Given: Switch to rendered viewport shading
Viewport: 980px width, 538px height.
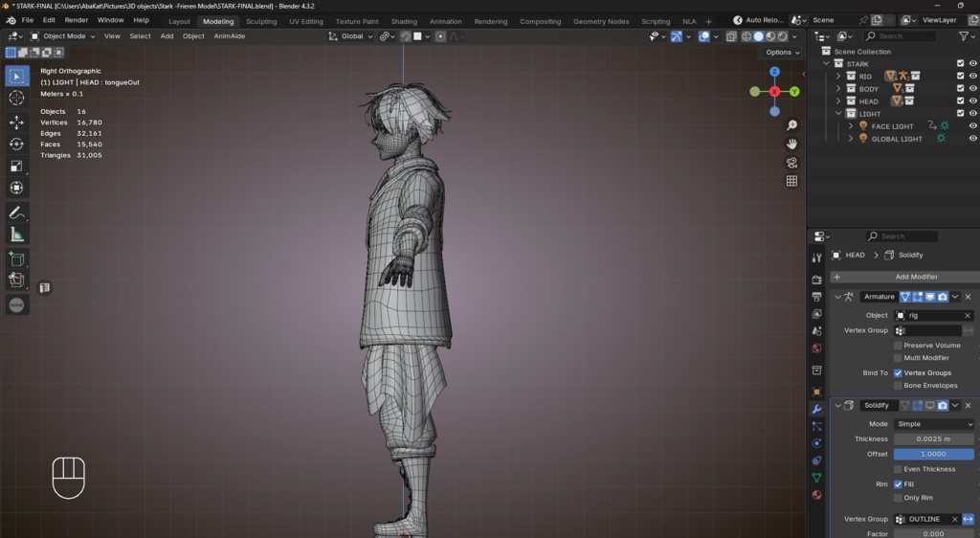Looking at the screenshot, I should 782,36.
